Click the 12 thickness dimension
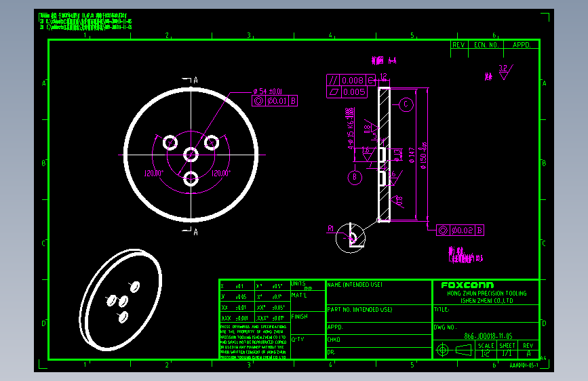 click(383, 77)
